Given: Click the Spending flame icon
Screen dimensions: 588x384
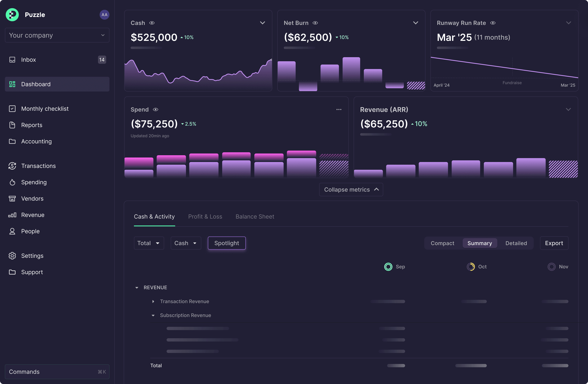Looking at the screenshot, I should pos(12,182).
